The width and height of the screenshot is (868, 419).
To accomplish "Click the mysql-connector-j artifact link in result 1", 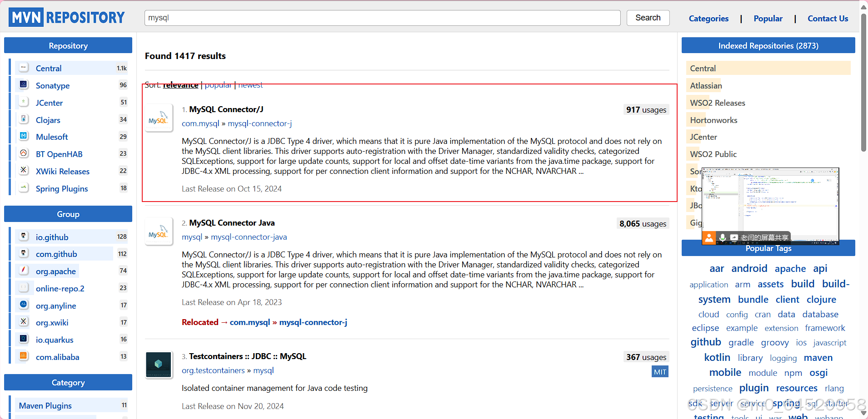I will click(x=259, y=123).
